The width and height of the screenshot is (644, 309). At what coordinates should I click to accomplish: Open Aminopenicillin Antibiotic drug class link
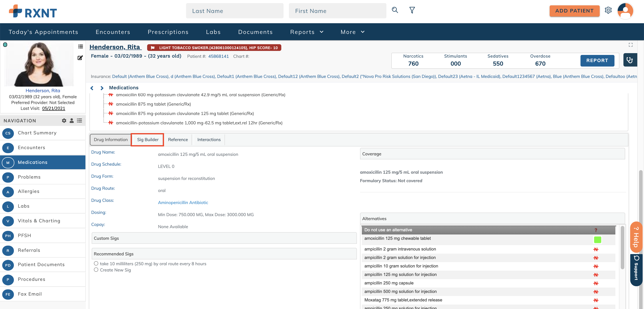pos(183,203)
